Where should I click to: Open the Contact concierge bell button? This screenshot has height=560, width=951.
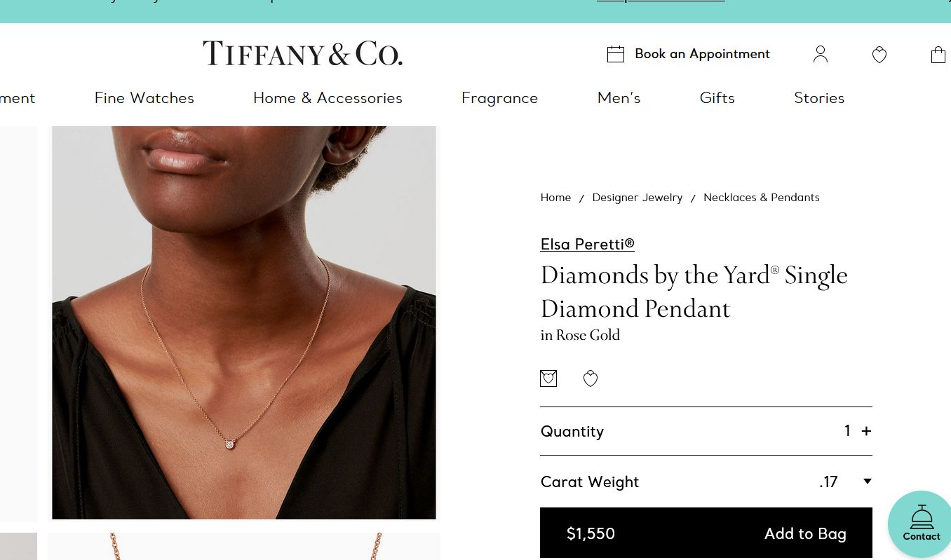click(x=921, y=524)
